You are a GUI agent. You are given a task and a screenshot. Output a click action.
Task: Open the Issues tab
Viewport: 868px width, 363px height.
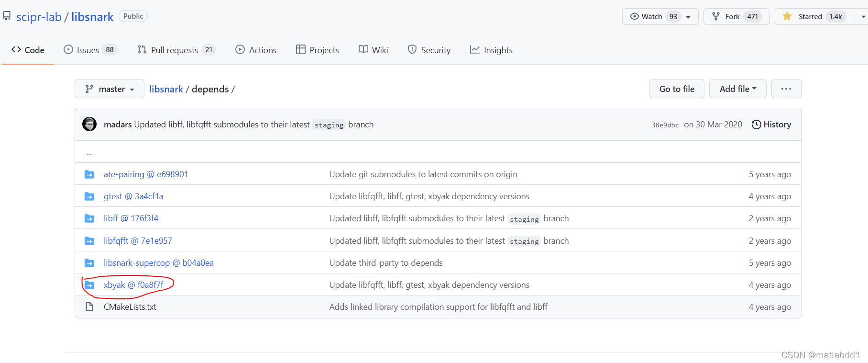90,50
